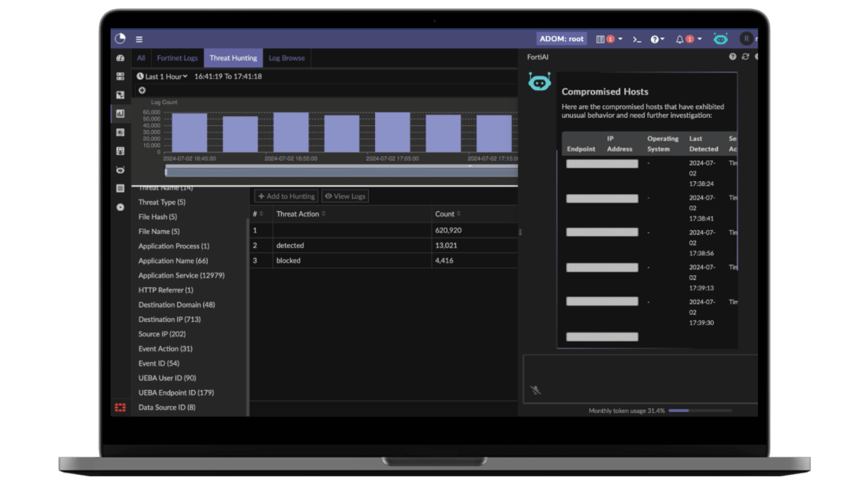
Task: Open the CLI console icon
Action: 637,39
